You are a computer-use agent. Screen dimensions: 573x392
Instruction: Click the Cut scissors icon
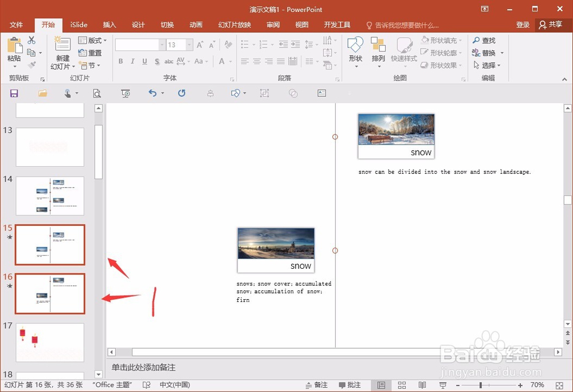[32, 40]
